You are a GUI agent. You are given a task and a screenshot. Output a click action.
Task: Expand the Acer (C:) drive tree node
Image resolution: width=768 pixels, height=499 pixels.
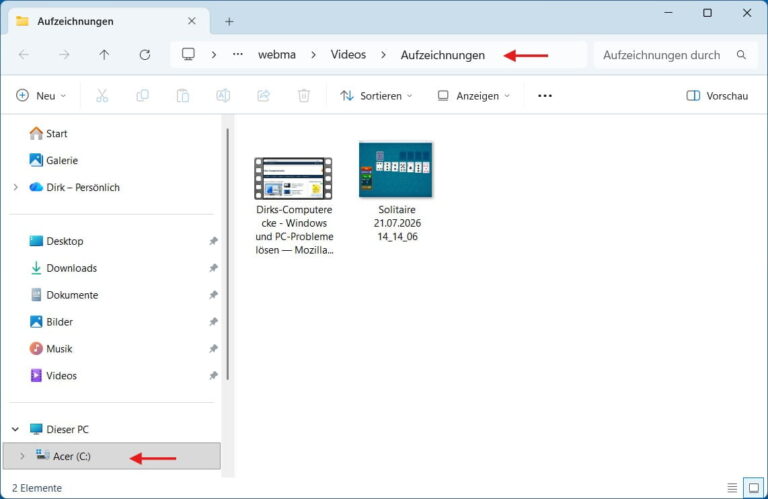pos(22,456)
